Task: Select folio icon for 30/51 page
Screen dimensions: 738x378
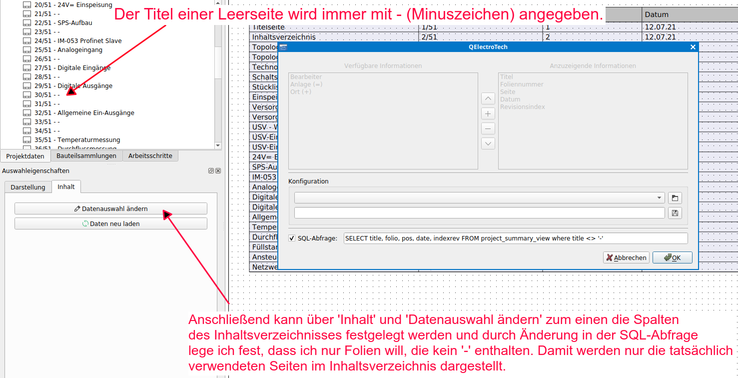Action: click(x=27, y=95)
